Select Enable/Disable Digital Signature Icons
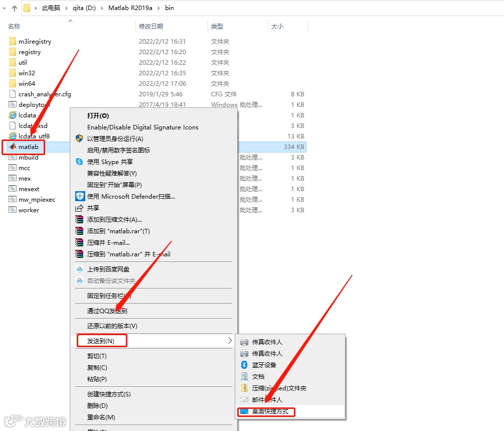 tap(143, 127)
